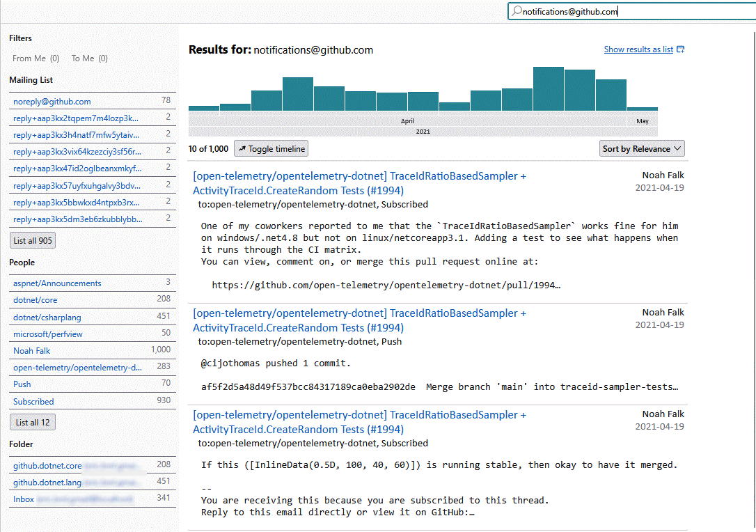The image size is (756, 532).
Task: Select reply+aap3kx47id2oglbeanxmkyf mailing list entry
Action: [x=77, y=169]
